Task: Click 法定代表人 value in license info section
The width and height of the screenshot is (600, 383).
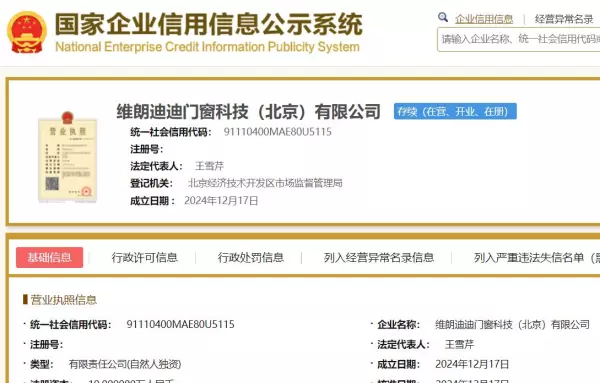Action: tap(460, 344)
